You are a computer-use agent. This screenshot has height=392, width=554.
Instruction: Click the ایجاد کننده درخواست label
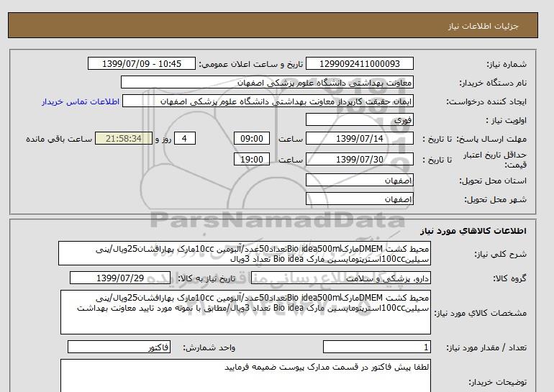point(486,101)
